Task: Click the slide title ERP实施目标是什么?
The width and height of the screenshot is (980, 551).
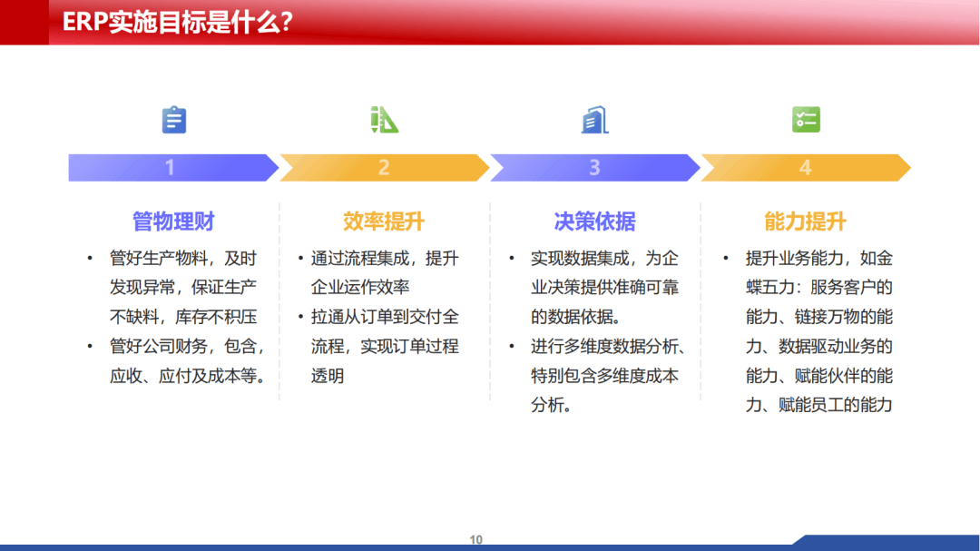Action: 177,22
